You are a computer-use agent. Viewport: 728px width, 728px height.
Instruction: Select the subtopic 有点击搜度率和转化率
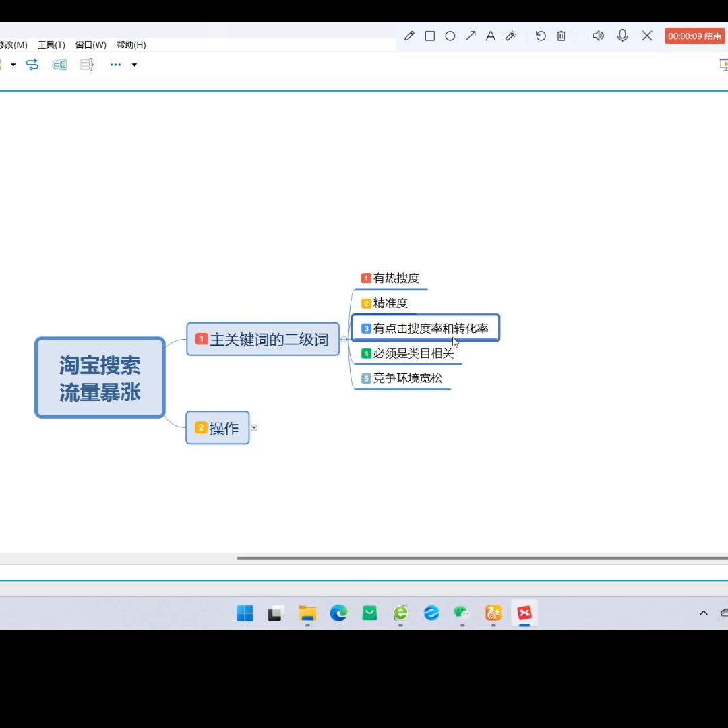(x=425, y=328)
